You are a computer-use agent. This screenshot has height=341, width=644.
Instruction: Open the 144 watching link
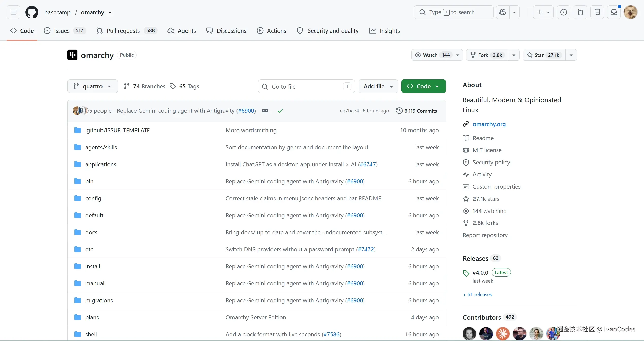click(x=489, y=211)
